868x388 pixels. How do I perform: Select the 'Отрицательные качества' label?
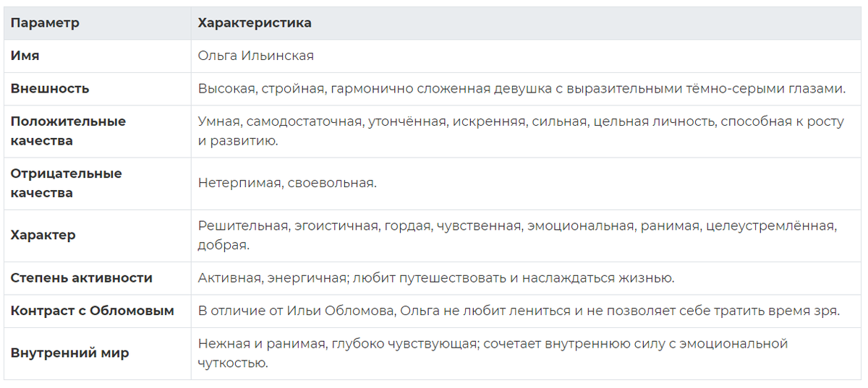pos(67,184)
